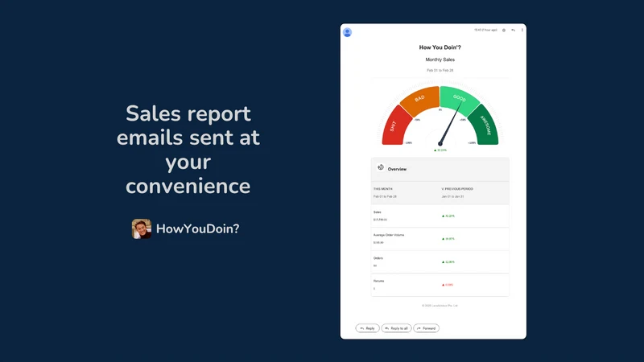Click the copyright footer text
644x362 pixels.
click(x=440, y=306)
